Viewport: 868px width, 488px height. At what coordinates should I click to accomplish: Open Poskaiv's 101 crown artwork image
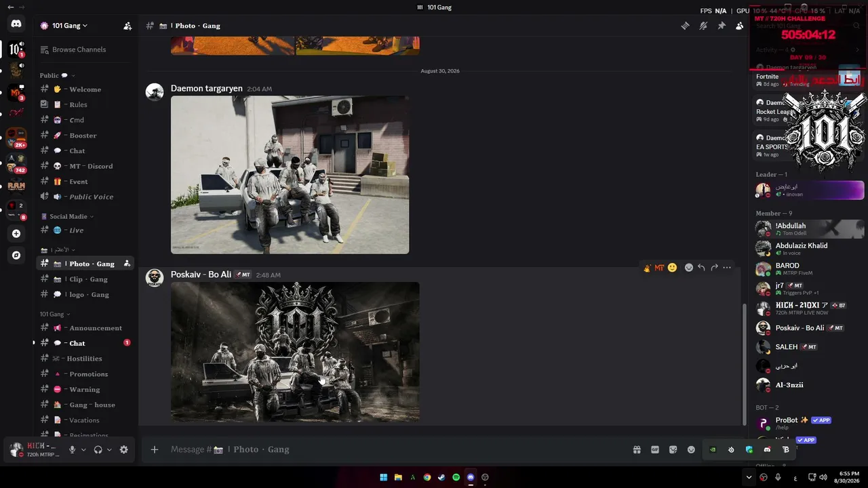pos(295,352)
